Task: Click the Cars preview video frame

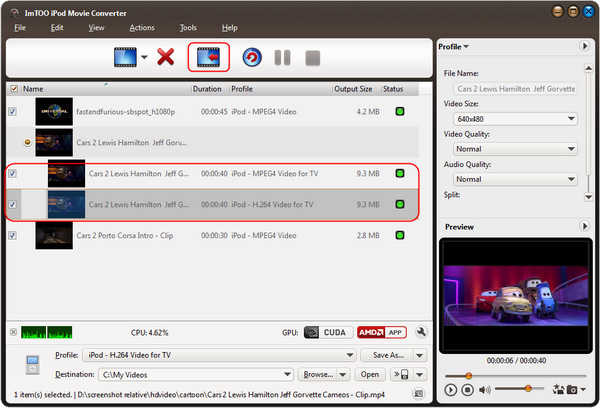Action: pyautogui.click(x=516, y=296)
